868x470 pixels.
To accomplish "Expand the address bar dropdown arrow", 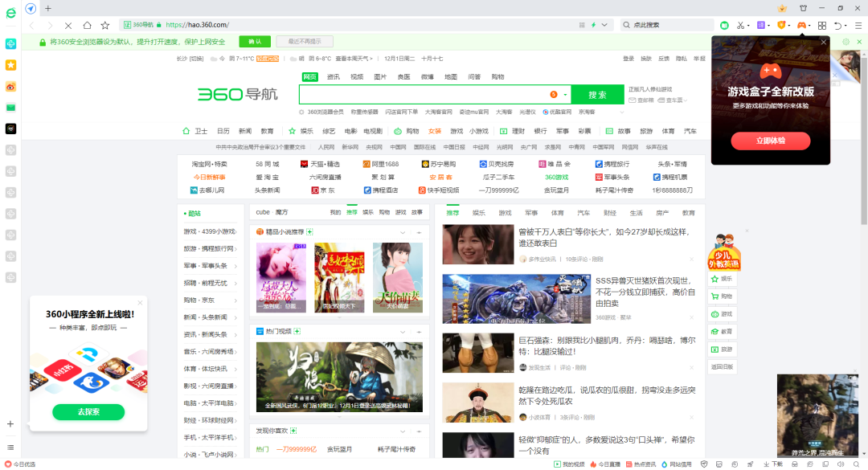I will [604, 25].
